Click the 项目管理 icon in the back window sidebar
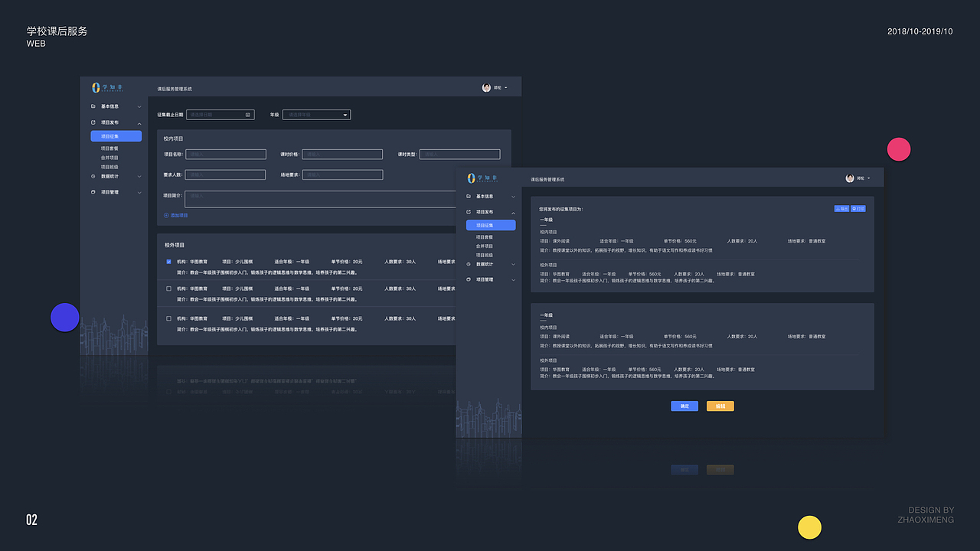 [93, 192]
